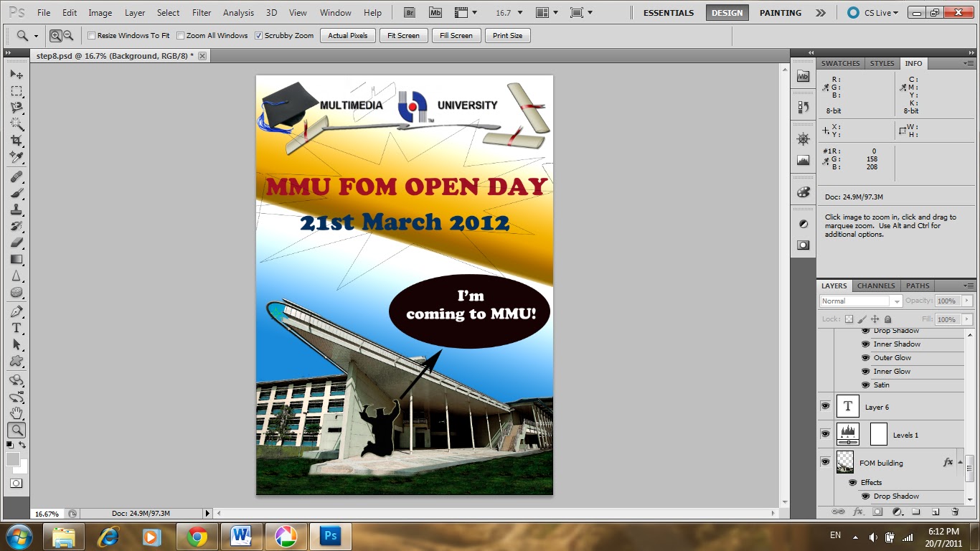Viewport: 980px width, 551px height.
Task: Switch to the Paths tab
Action: 918,286
